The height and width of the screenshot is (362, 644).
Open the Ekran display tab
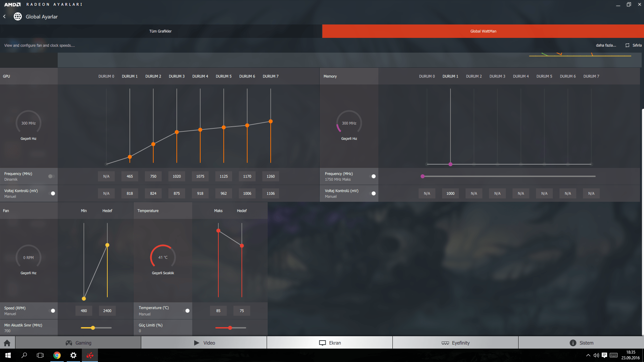pyautogui.click(x=330, y=343)
